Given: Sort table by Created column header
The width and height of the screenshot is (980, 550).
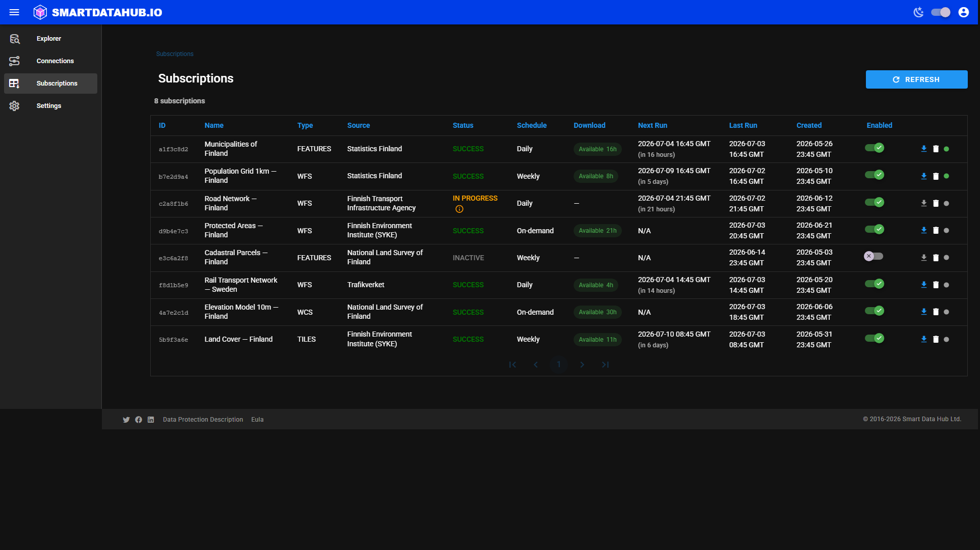Looking at the screenshot, I should (x=809, y=125).
